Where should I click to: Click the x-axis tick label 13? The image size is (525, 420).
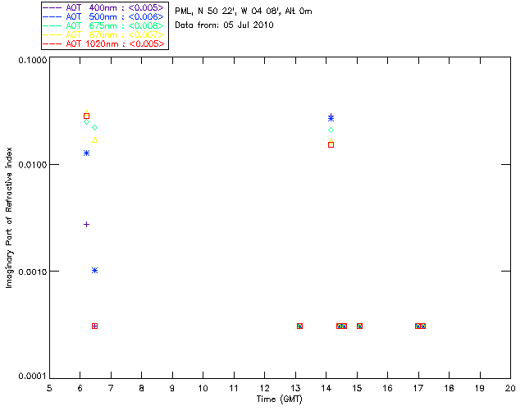point(295,388)
